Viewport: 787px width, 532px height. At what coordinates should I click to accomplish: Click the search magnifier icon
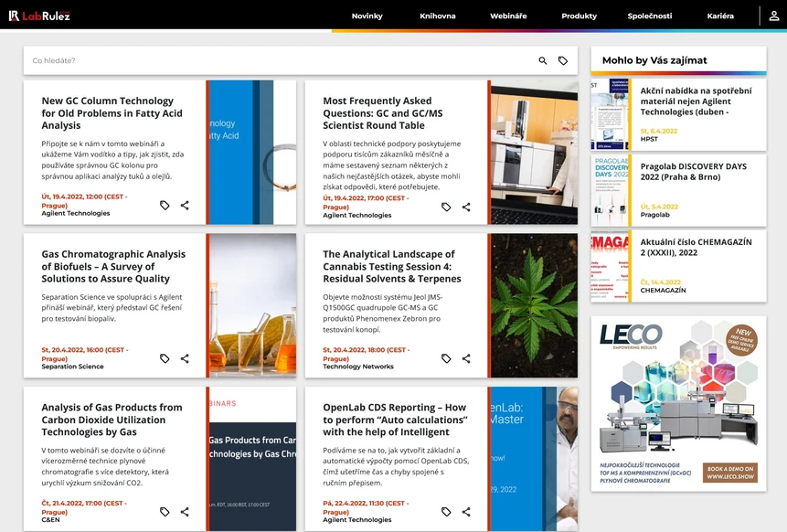pos(543,61)
